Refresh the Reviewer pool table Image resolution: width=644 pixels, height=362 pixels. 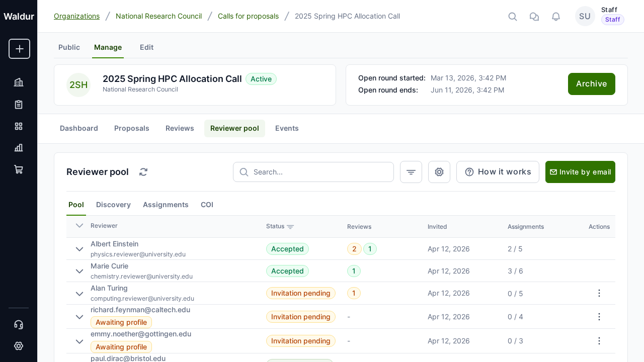pyautogui.click(x=143, y=172)
